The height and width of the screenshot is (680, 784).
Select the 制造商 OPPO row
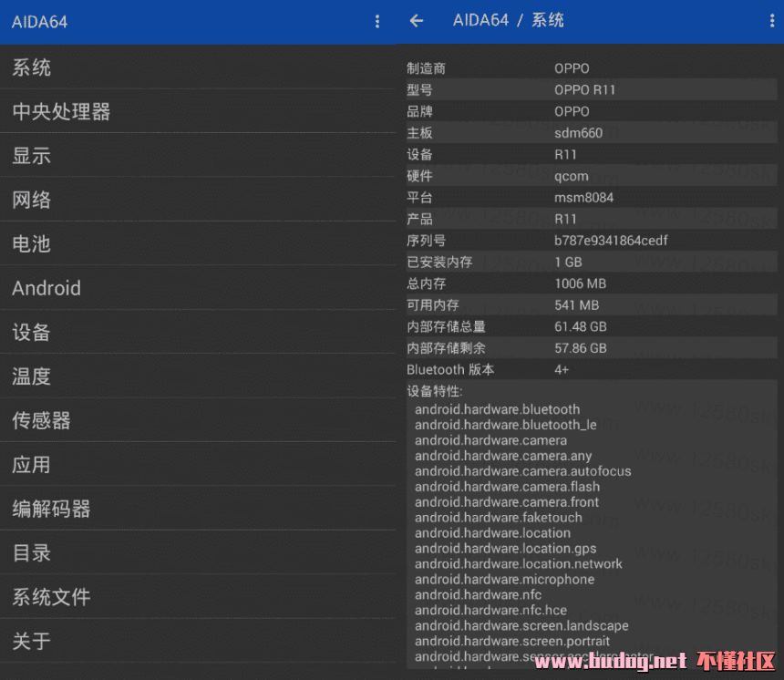[592, 68]
